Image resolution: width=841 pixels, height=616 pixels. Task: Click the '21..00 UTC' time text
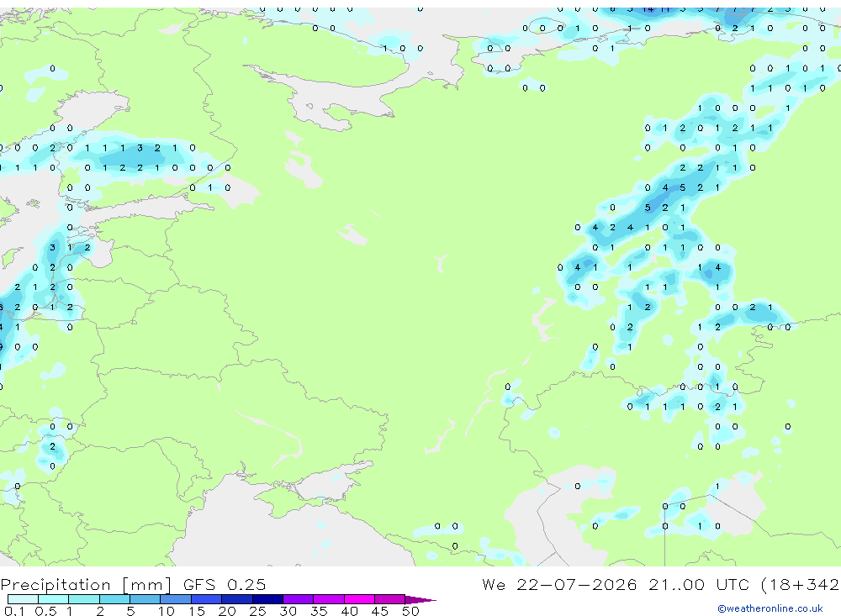699,584
